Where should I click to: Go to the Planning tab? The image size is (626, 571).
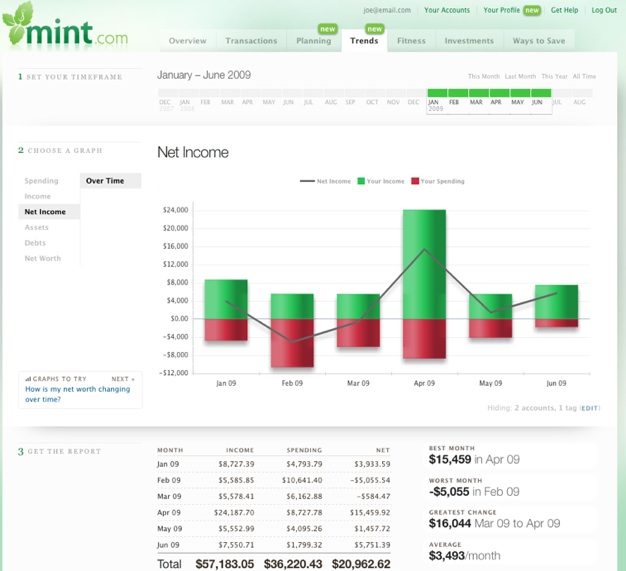click(313, 41)
